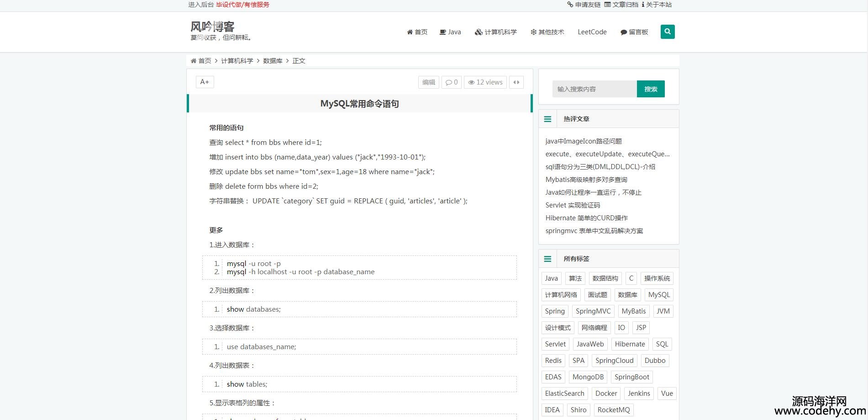Select the Jenkins tag
This screenshot has height=420, width=868.
coord(639,393)
